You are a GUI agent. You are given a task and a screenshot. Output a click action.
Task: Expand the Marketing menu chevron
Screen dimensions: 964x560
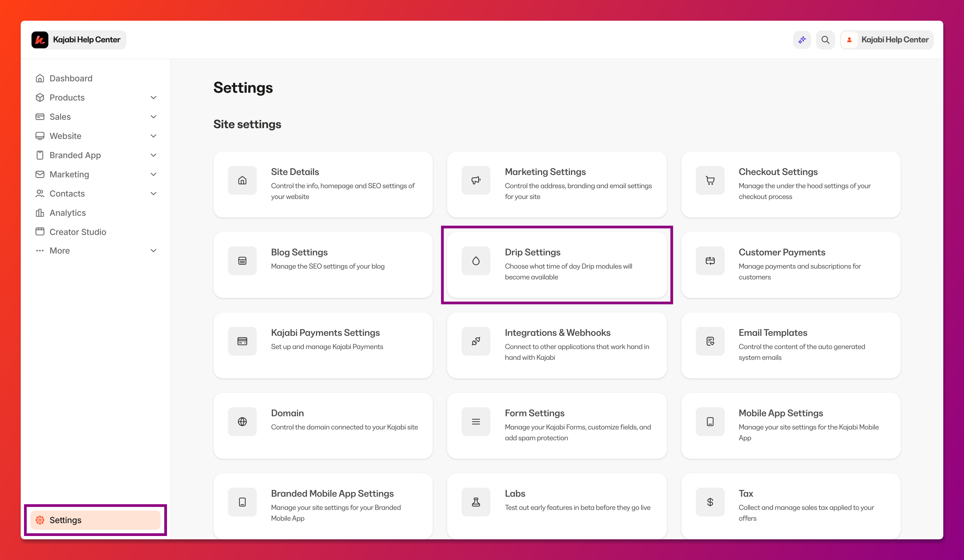pyautogui.click(x=153, y=174)
